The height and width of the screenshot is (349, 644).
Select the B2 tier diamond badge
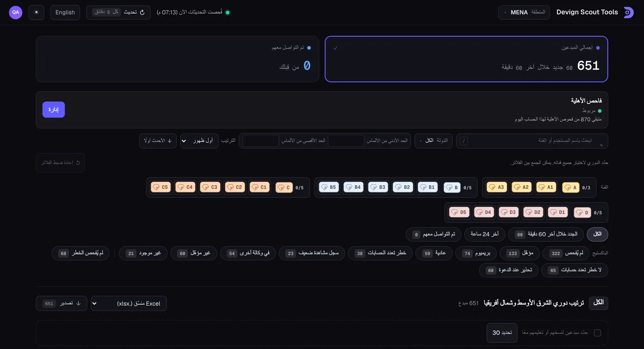coord(403,187)
